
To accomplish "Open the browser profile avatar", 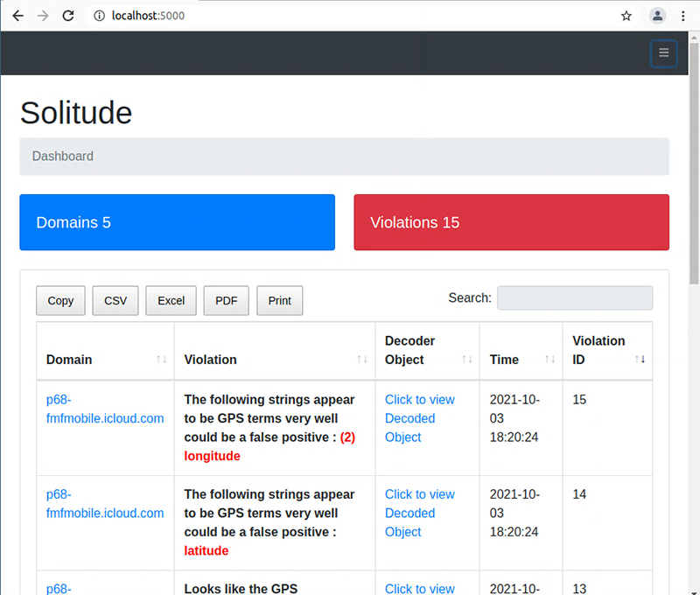I will [x=657, y=16].
